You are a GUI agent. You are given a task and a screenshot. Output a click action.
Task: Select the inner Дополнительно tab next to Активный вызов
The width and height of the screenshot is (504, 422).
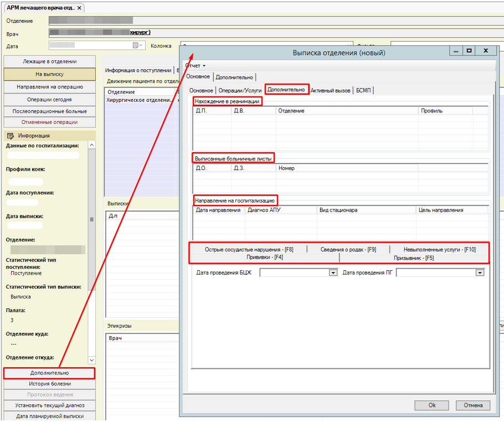(x=286, y=90)
